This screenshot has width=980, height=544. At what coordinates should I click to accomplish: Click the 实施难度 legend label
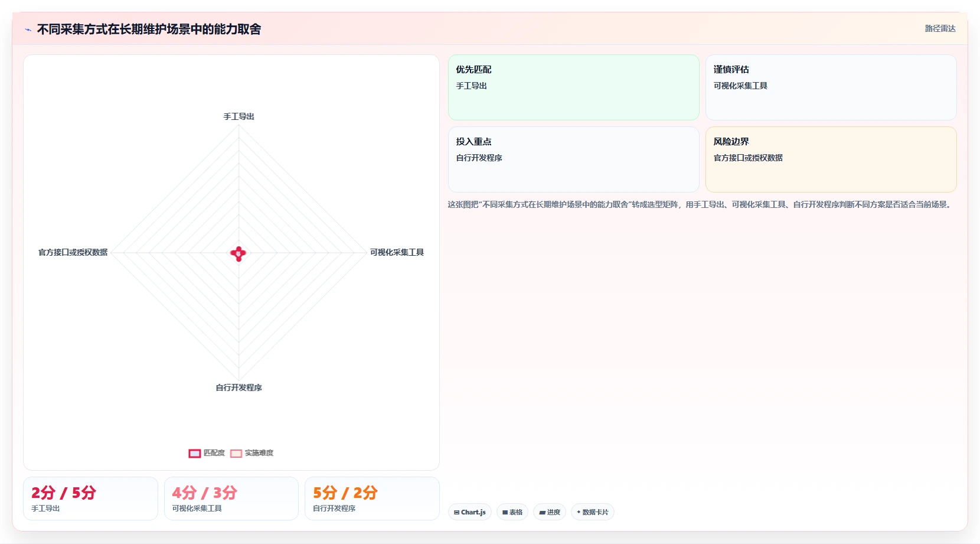(259, 453)
